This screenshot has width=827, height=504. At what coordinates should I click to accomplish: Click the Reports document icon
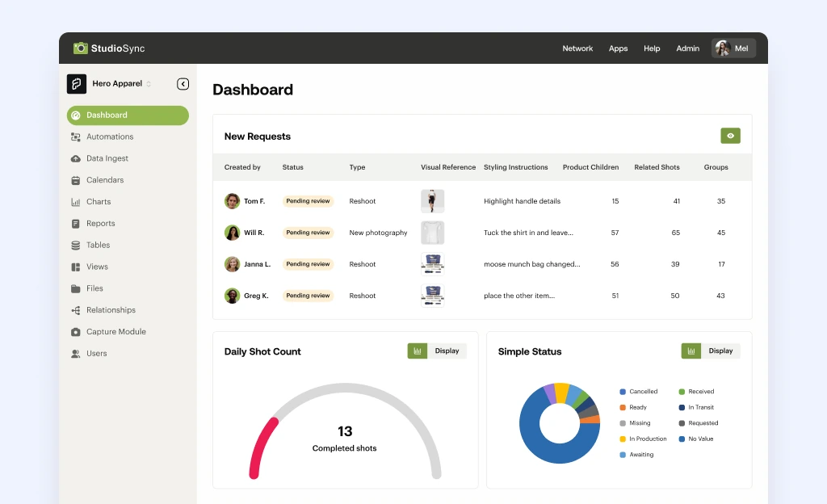76,224
